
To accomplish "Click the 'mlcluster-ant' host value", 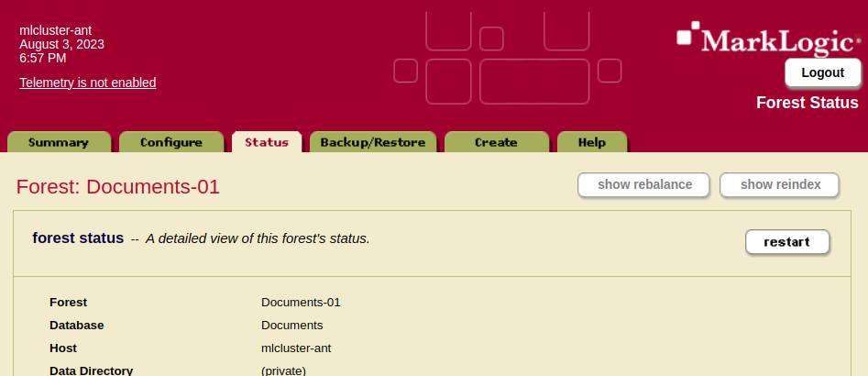I will 296,348.
